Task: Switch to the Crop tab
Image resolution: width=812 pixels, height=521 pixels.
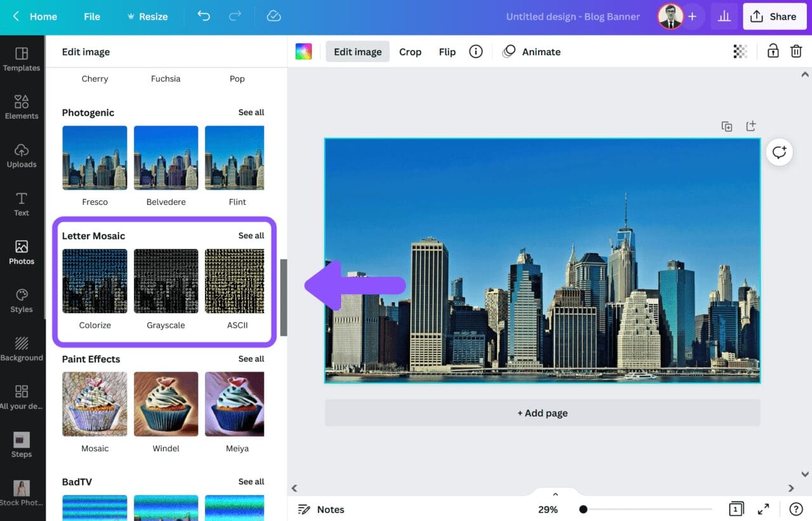Action: click(x=410, y=51)
